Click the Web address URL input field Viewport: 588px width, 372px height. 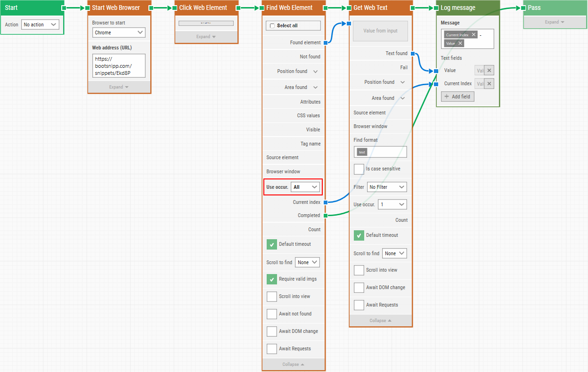pyautogui.click(x=119, y=65)
